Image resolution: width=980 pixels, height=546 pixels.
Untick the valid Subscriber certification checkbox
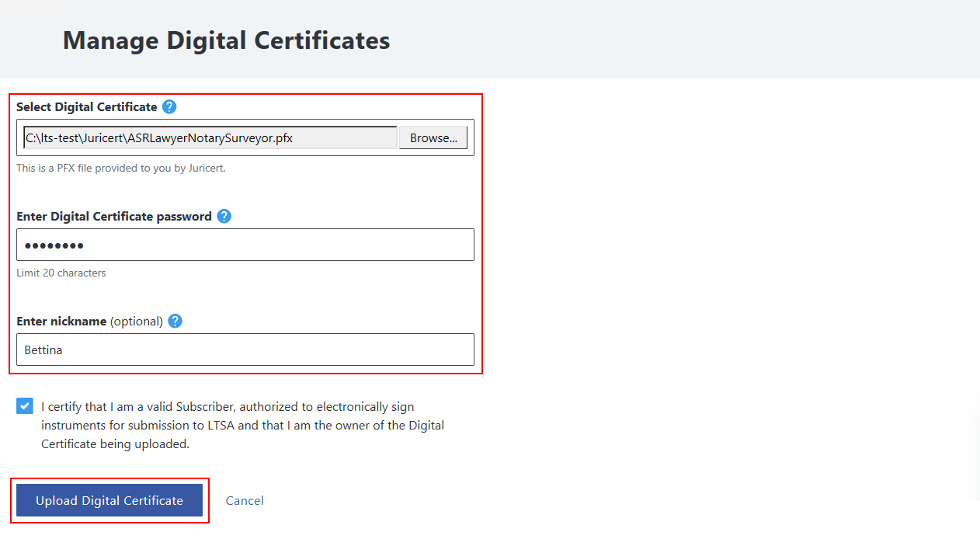pos(25,405)
